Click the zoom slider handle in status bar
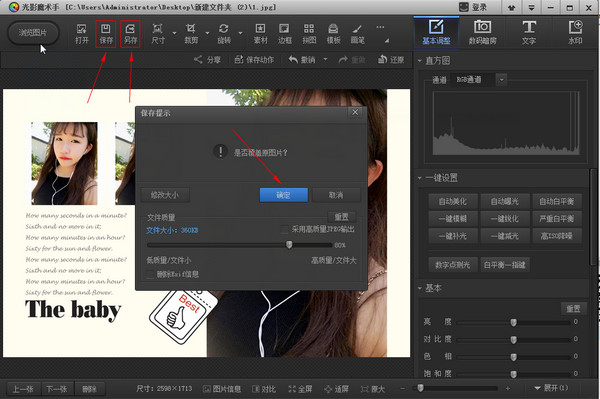This screenshot has height=399, width=600. pos(421,388)
